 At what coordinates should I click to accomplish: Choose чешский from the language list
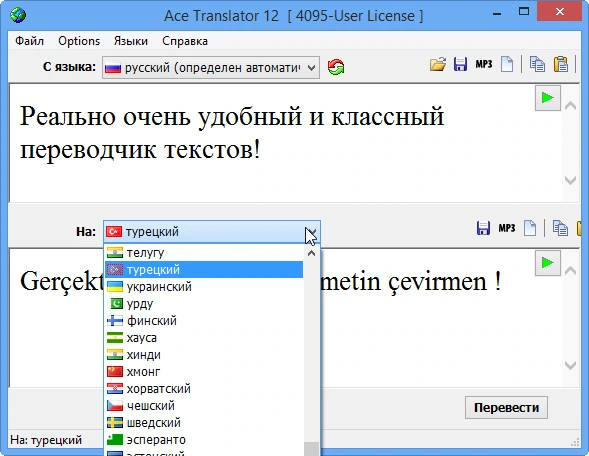(x=204, y=406)
